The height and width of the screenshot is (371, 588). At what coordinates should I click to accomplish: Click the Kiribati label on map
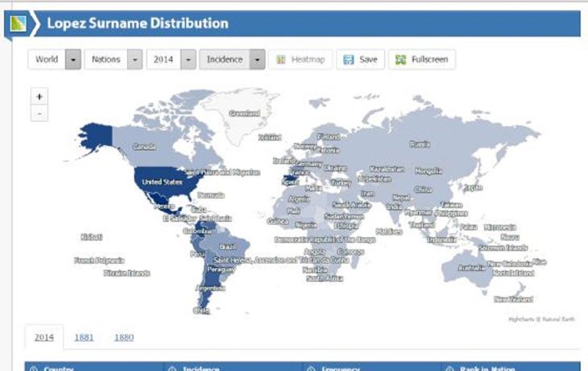coord(92,237)
